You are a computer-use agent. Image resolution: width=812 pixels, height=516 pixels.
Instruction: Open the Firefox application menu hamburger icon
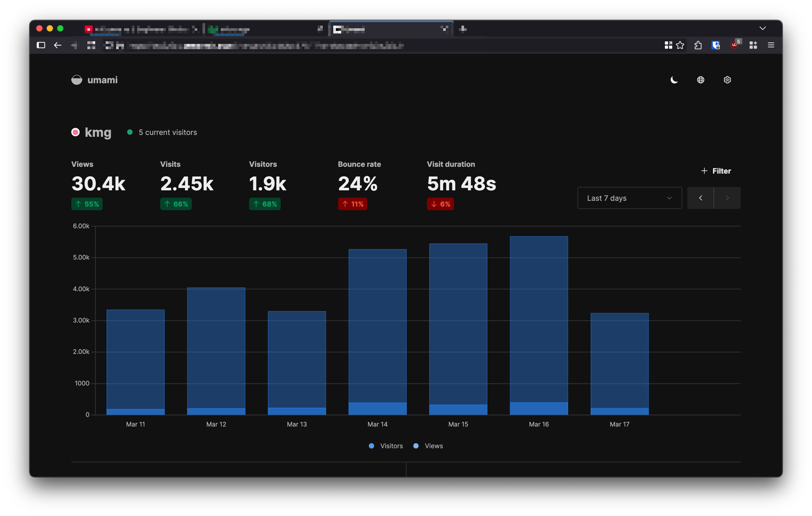[x=771, y=45]
